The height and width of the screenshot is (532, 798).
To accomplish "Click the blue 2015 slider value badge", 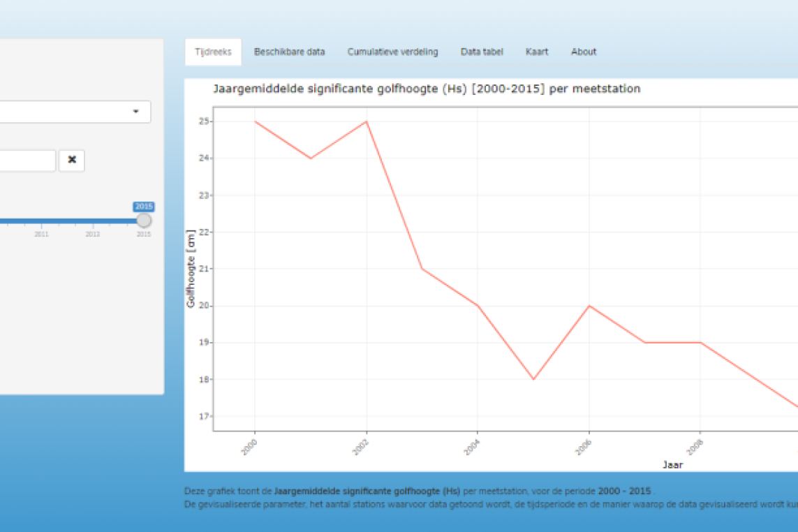I will (x=144, y=207).
